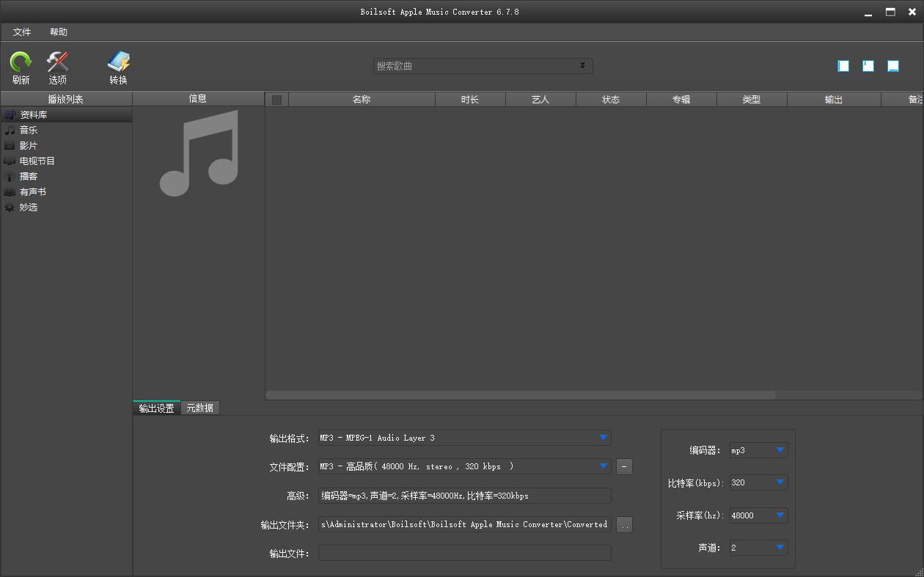Select first layout view icon top right
924x577 pixels.
[843, 66]
